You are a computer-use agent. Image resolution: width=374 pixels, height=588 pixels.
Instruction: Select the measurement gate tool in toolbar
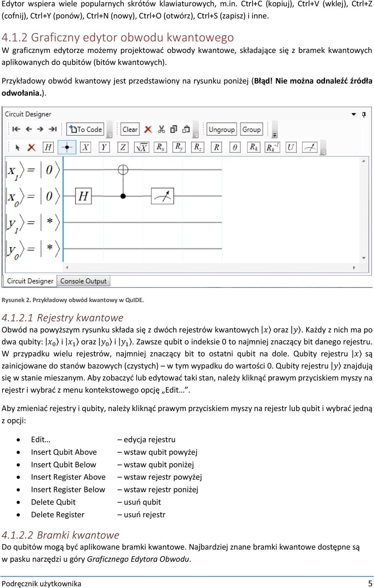(310, 147)
